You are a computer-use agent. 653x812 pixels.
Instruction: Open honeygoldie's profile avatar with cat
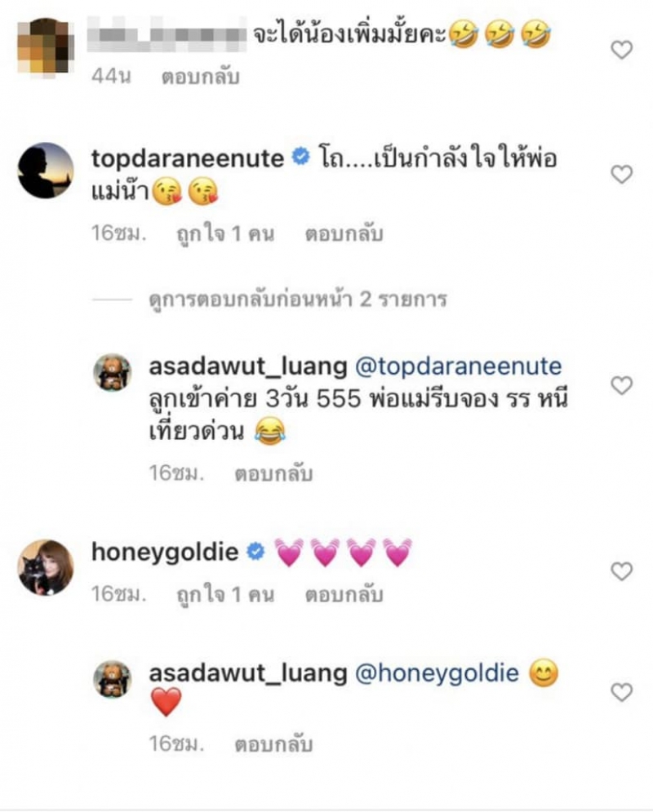point(46,567)
